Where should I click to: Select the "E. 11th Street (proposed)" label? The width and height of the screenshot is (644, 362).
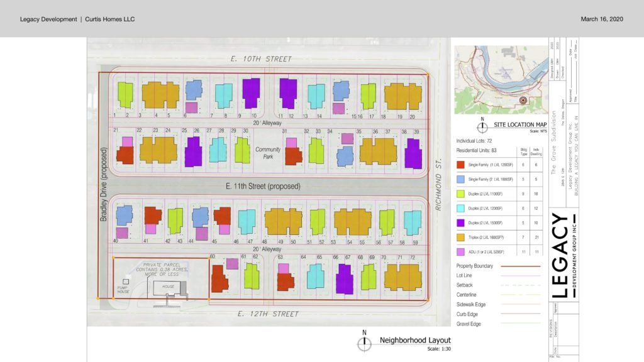263,186
